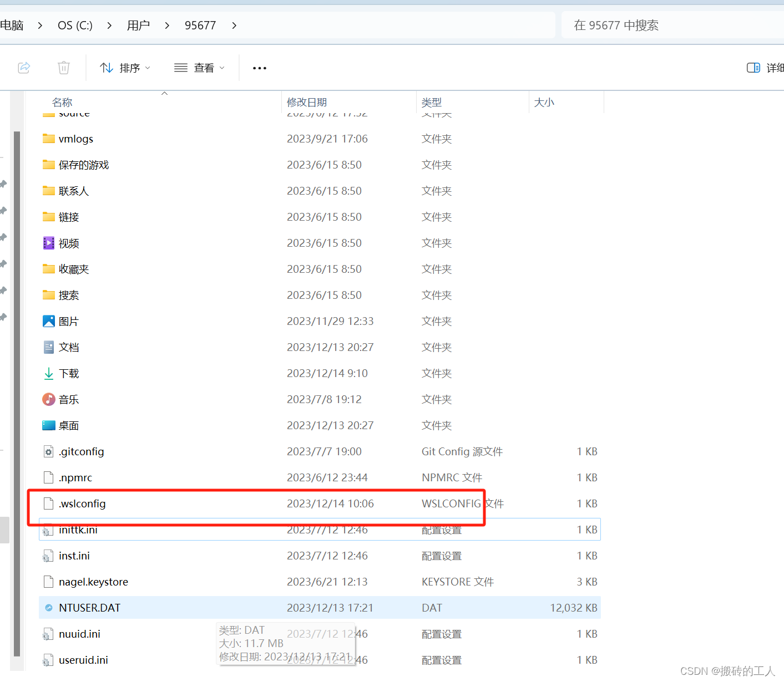Click the nagel.keystore file name
Viewport: 784px width, 682px height.
click(94, 582)
